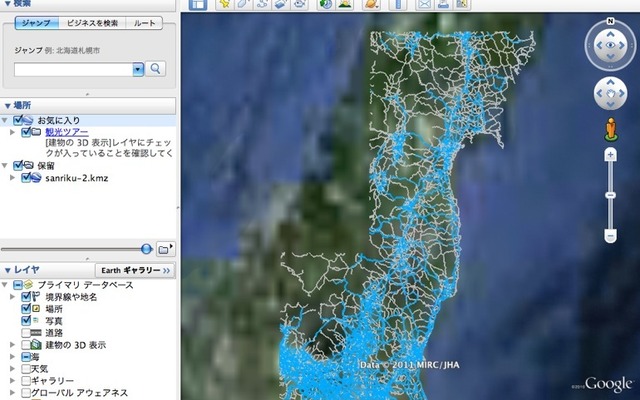The height and width of the screenshot is (400, 640).
Task: Open the search field dropdown arrow
Action: pos(138,69)
